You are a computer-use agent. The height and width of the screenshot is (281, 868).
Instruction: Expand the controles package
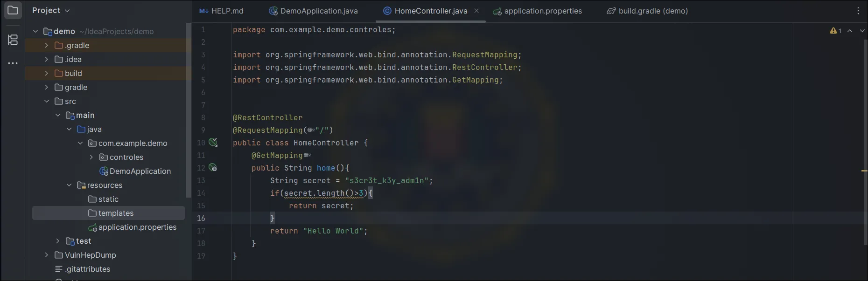(91, 157)
